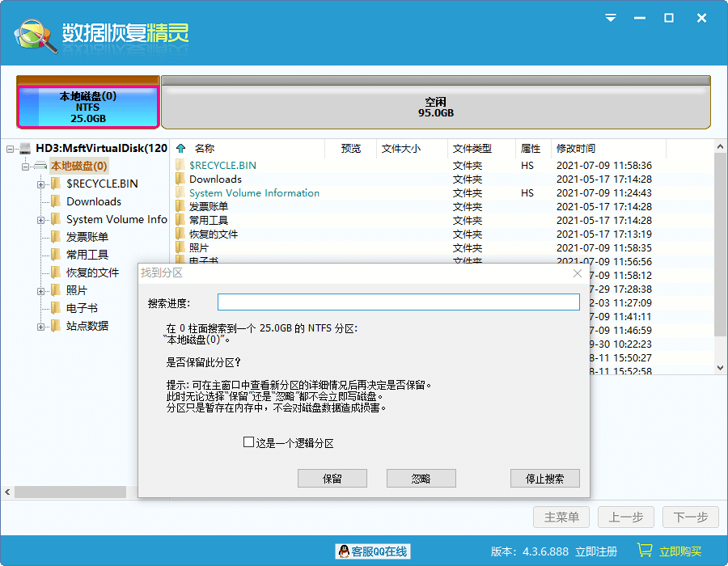Click the 保留 button in the dialog
The image size is (728, 566).
(332, 478)
